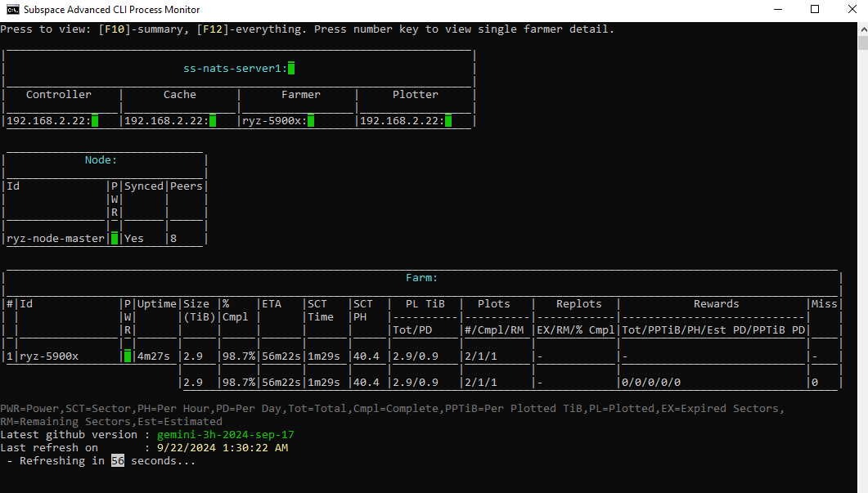This screenshot has height=493, width=868.
Task: Click '98.7%' in the ryz-5900x row
Action: (x=239, y=356)
